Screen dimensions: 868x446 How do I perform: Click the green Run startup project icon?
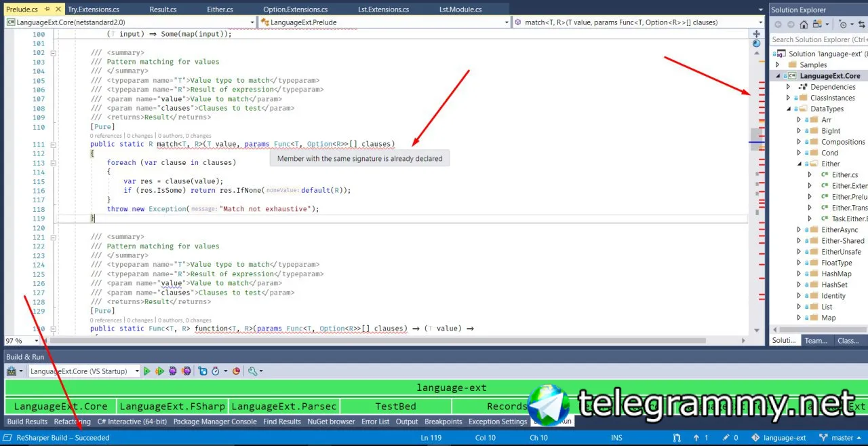coord(146,371)
